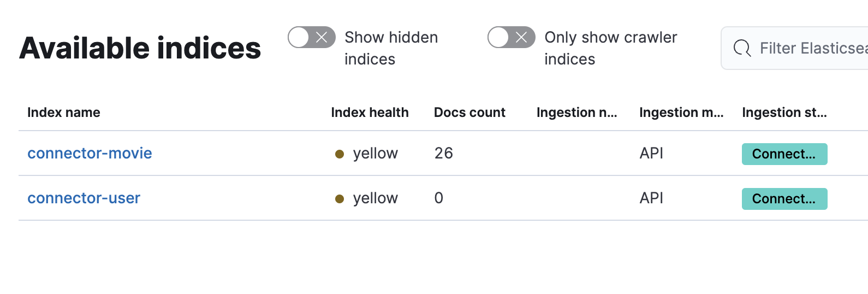Click connector-movie's Connected status badge
The height and width of the screenshot is (294, 868).
coord(784,154)
